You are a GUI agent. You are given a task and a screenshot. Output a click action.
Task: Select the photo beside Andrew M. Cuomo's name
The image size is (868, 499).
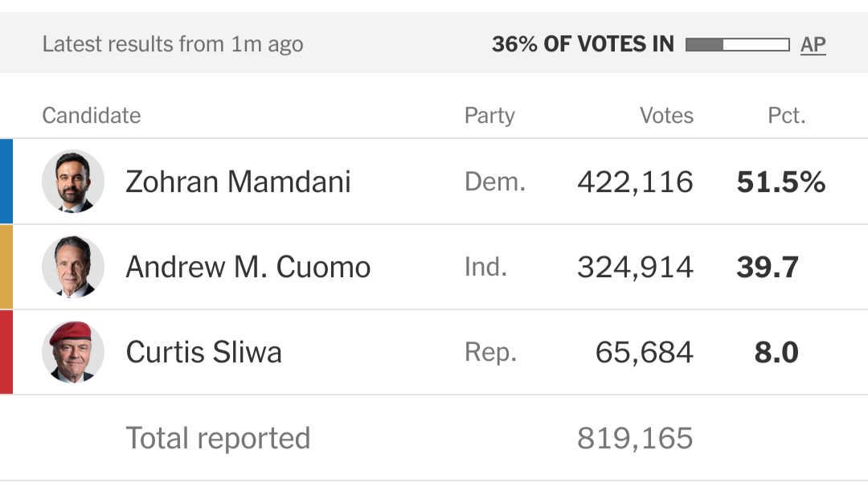[73, 267]
